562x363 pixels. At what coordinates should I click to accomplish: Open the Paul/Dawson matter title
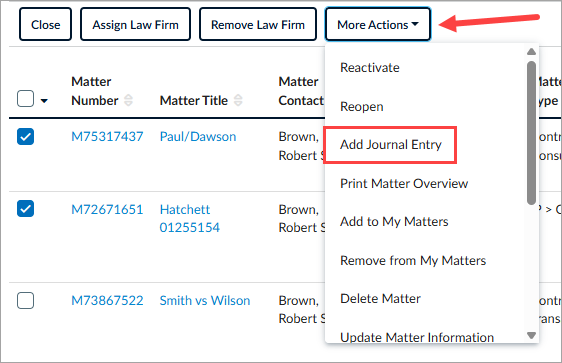tap(198, 137)
